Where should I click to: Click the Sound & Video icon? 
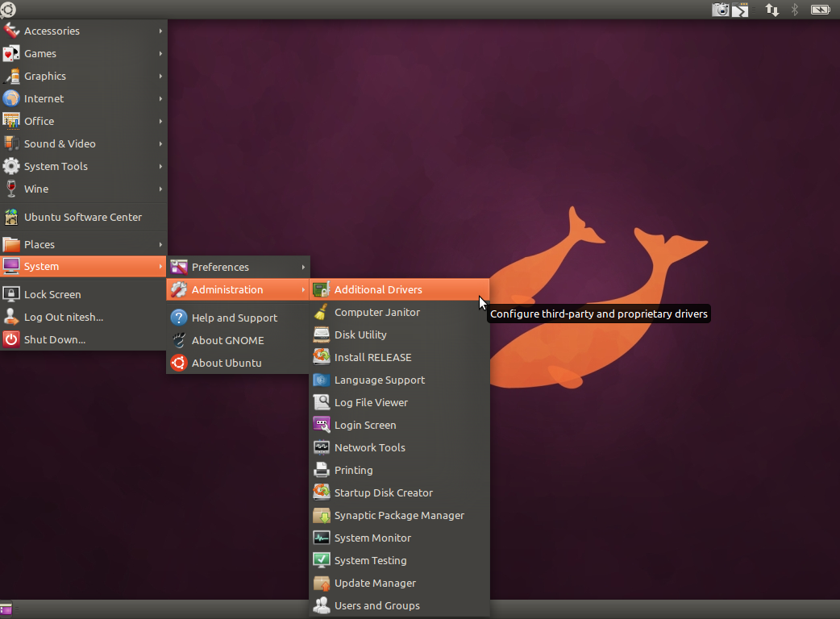[11, 143]
